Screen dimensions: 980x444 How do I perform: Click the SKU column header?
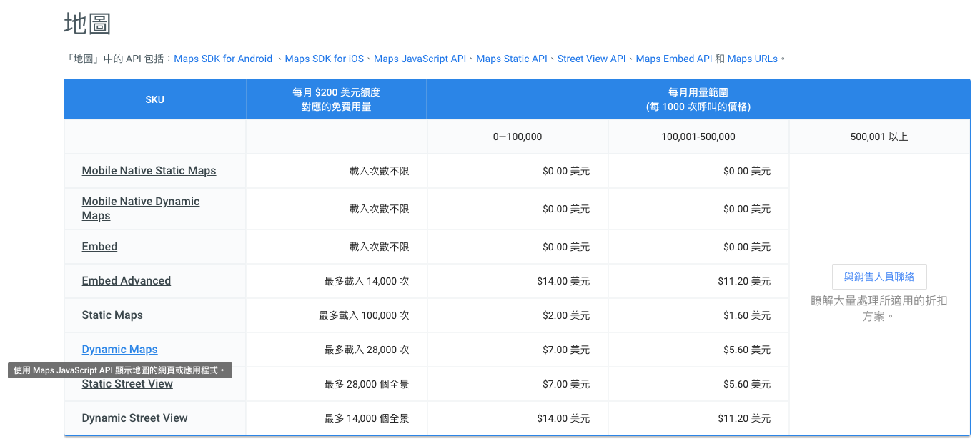click(155, 99)
